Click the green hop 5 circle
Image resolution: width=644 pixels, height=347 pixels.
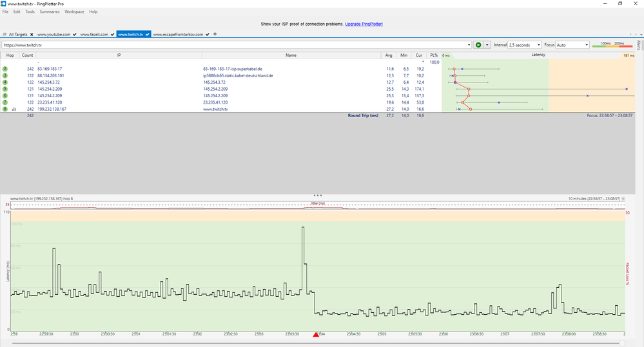point(5,89)
